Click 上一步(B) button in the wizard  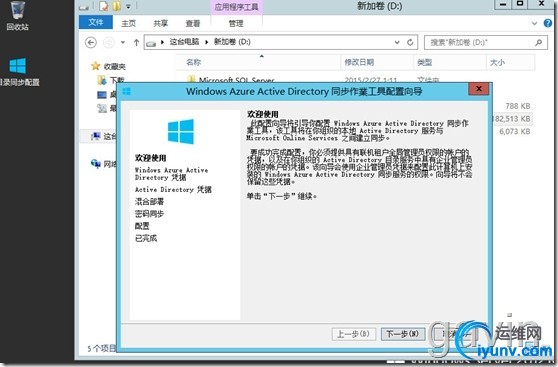pyautogui.click(x=353, y=334)
